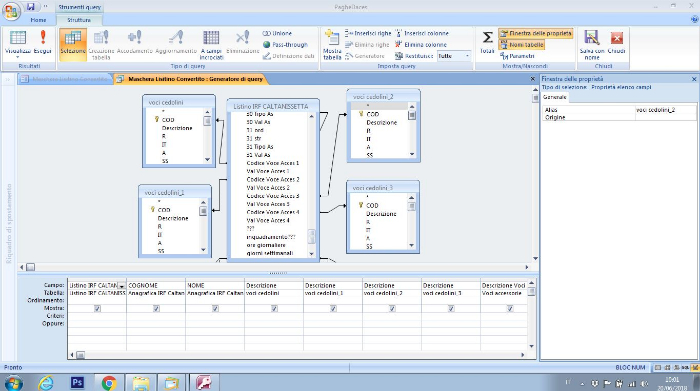
Task: Select ore giornaliere field in Listino table
Action: 266,245
